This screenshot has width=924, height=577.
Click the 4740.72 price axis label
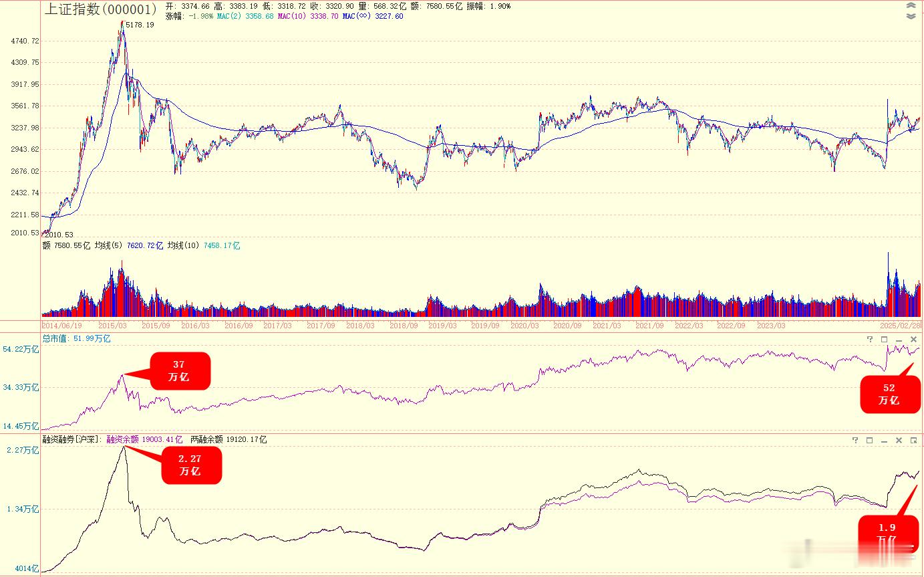pyautogui.click(x=25, y=41)
